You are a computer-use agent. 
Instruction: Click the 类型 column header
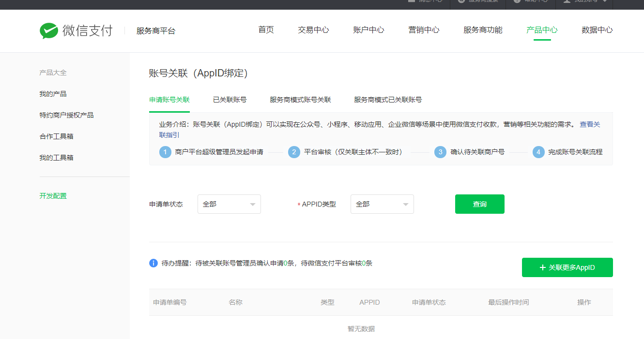click(327, 302)
